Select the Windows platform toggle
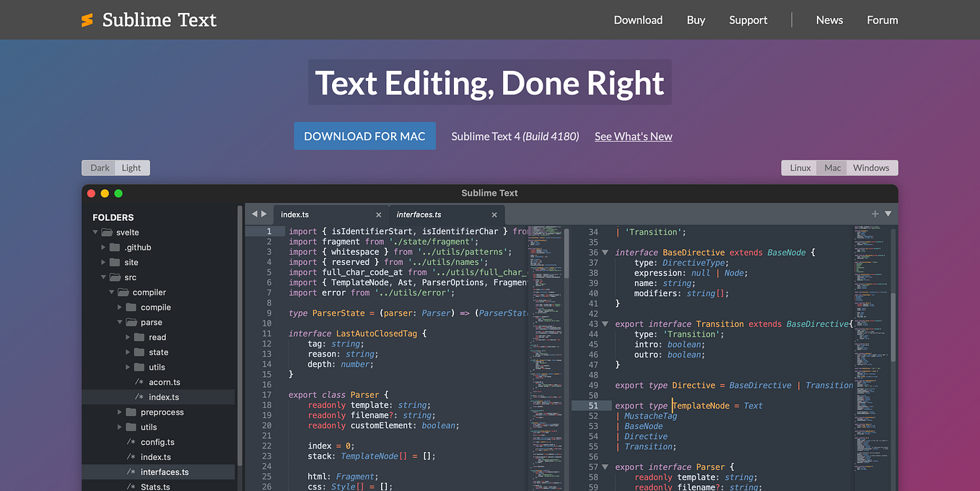The height and width of the screenshot is (491, 980). pyautogui.click(x=871, y=167)
